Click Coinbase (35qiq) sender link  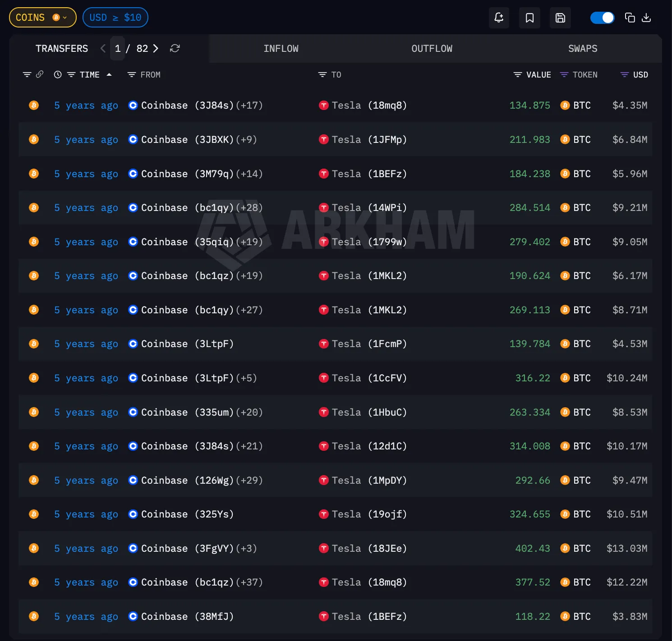pos(187,242)
